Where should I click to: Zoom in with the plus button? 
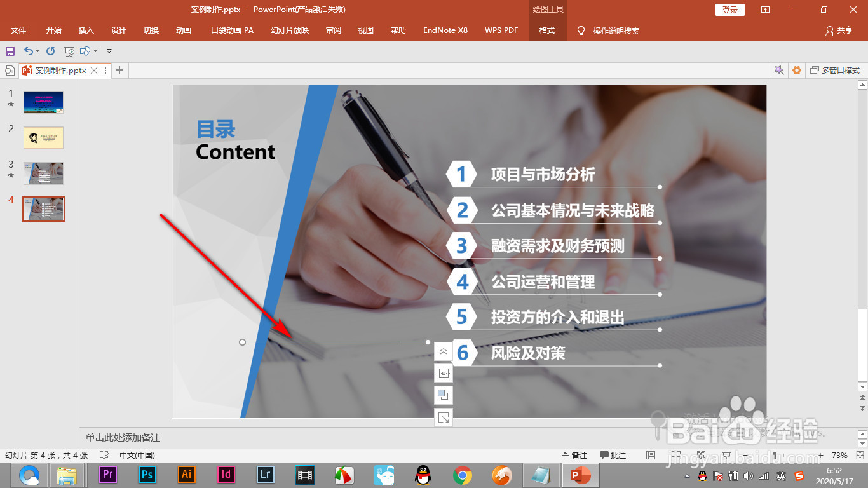(820, 456)
